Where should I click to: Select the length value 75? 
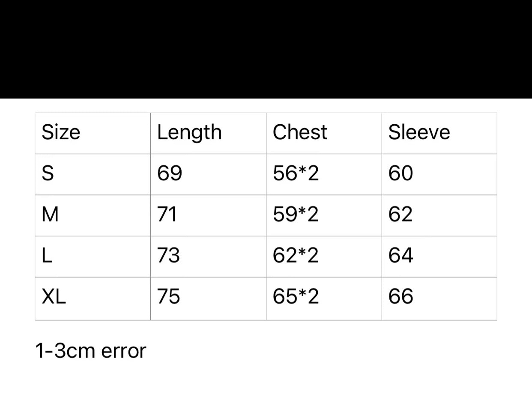169,296
